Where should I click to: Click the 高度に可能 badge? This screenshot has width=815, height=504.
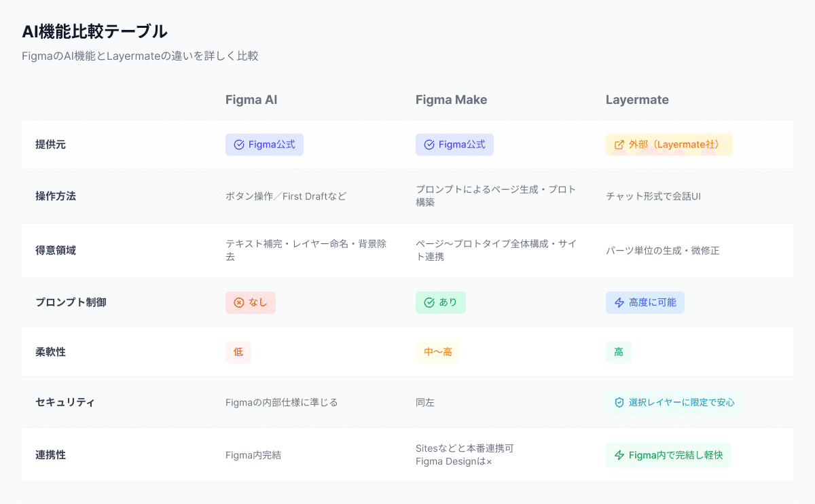645,303
